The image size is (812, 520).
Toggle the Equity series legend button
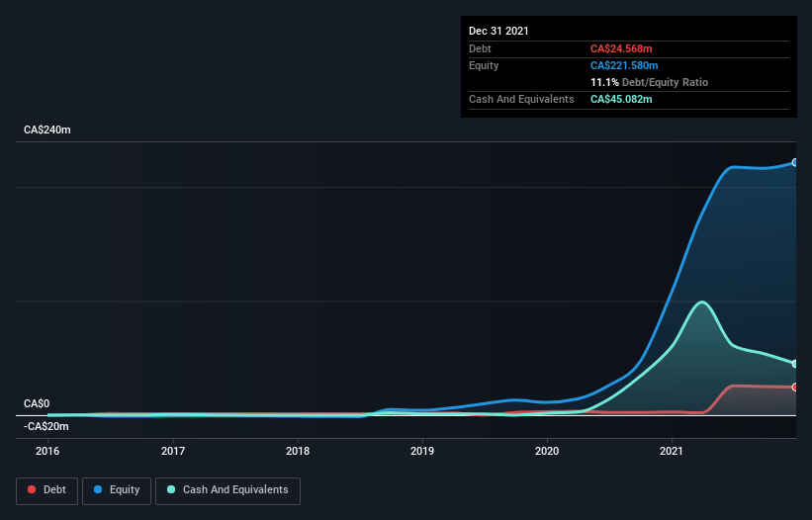tap(117, 490)
